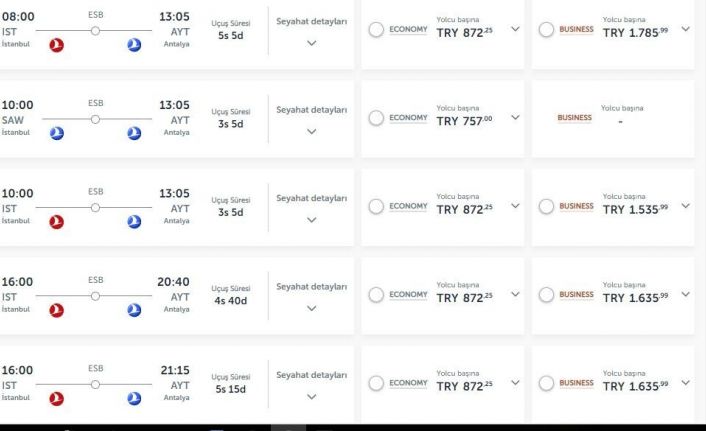Screen dimensions: 706x431
Task: Click the ESB stopover marker on the 10:00 SAW flight
Action: tap(95, 118)
